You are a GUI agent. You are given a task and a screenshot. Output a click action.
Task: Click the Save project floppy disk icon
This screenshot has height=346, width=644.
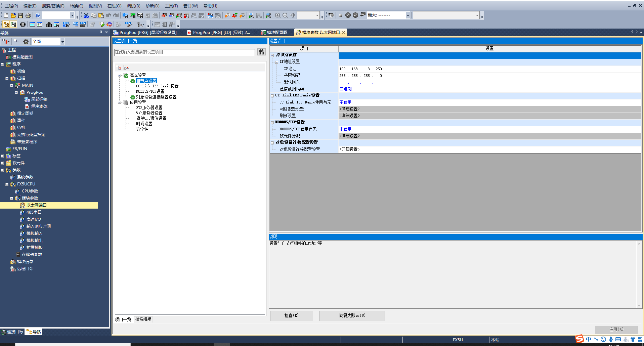pos(21,15)
